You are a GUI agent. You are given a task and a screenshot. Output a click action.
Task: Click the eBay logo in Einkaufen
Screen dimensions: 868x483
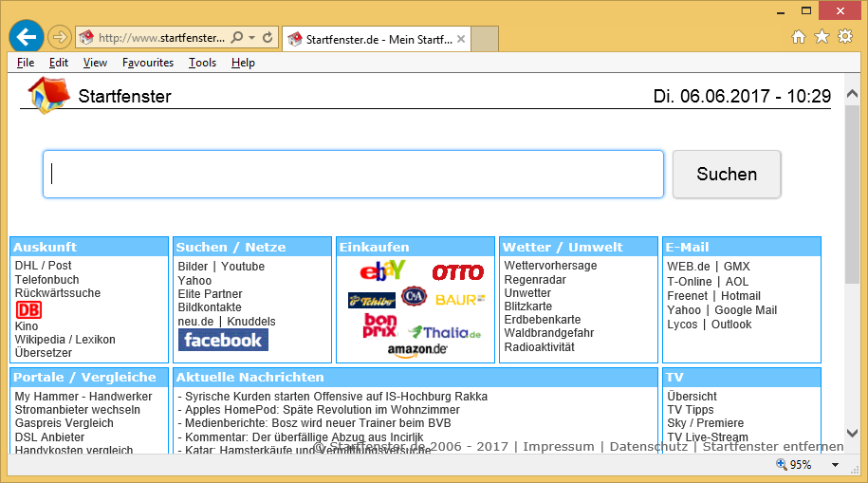[382, 271]
